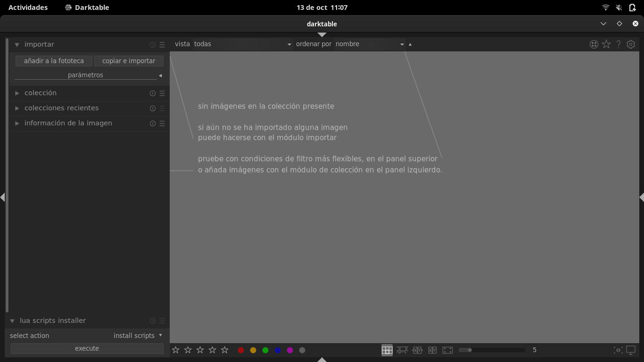
Task: Open presets menu of colección module
Action: 162,93
